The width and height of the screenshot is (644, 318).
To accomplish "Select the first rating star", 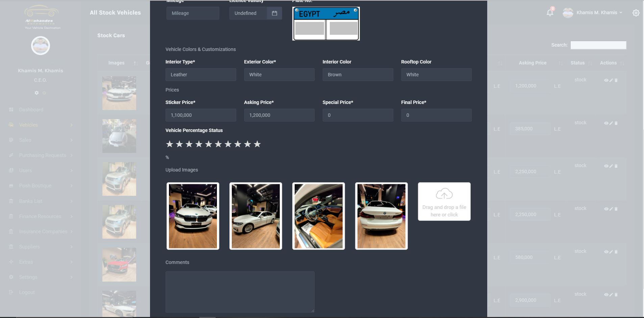I will pyautogui.click(x=170, y=144).
